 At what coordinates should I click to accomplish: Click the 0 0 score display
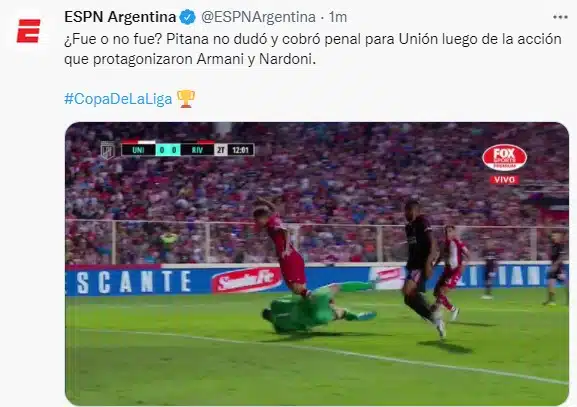pyautogui.click(x=168, y=150)
